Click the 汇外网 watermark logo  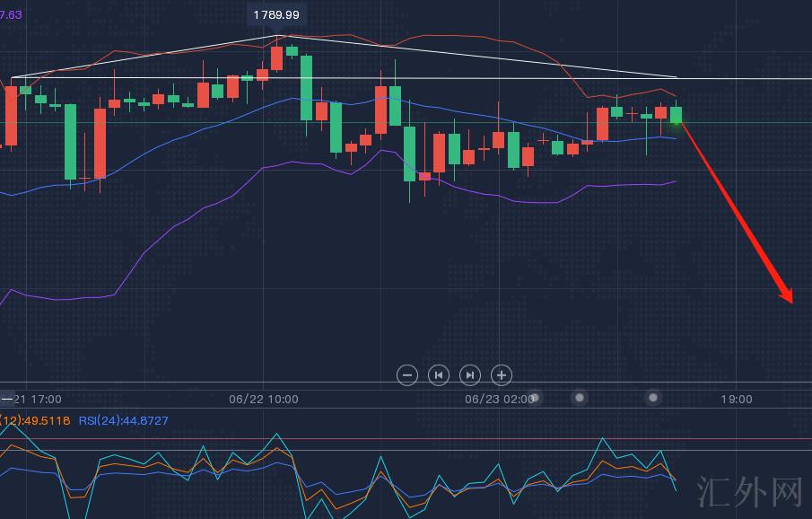point(749,492)
